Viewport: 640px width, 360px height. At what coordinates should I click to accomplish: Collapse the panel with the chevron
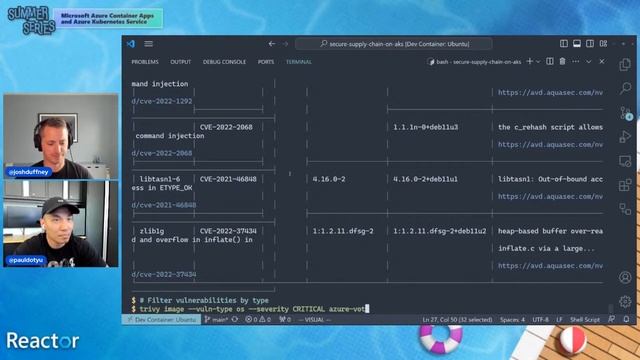point(589,62)
